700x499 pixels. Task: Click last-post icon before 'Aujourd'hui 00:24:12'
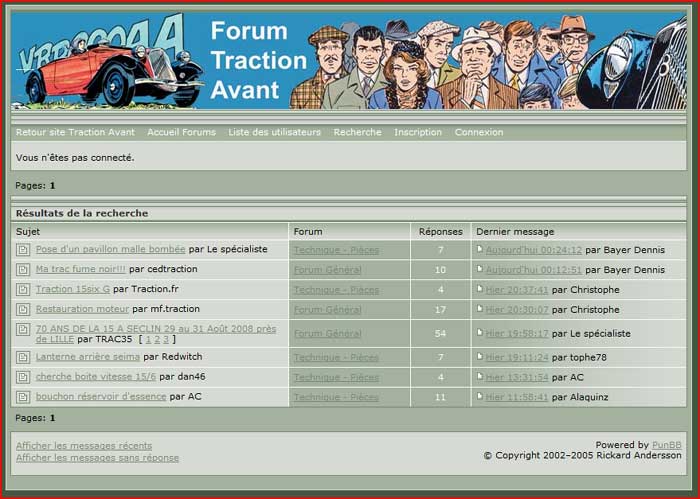[x=480, y=249]
